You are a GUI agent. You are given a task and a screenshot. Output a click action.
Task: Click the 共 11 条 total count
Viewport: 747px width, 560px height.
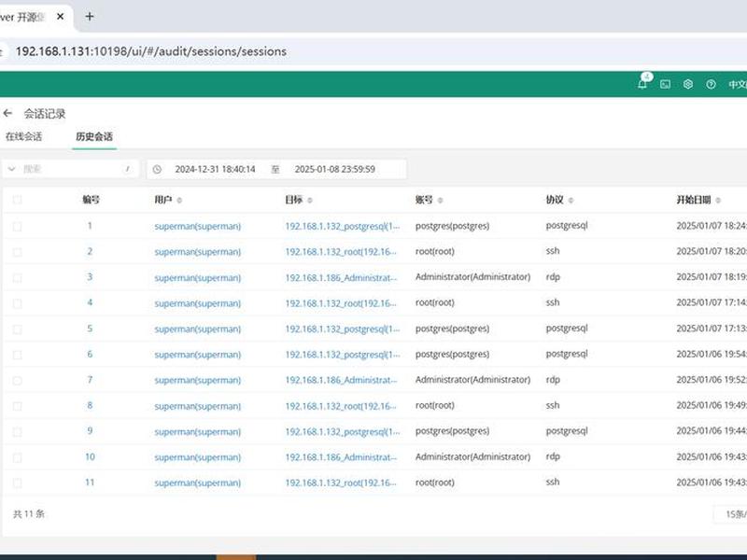tap(29, 514)
